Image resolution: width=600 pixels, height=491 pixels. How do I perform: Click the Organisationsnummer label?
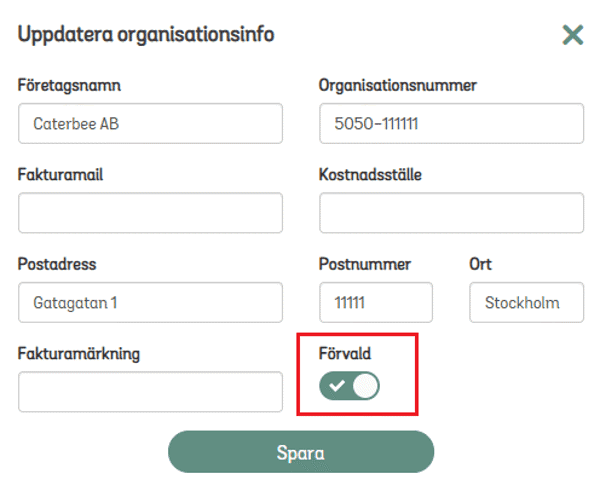point(397,85)
